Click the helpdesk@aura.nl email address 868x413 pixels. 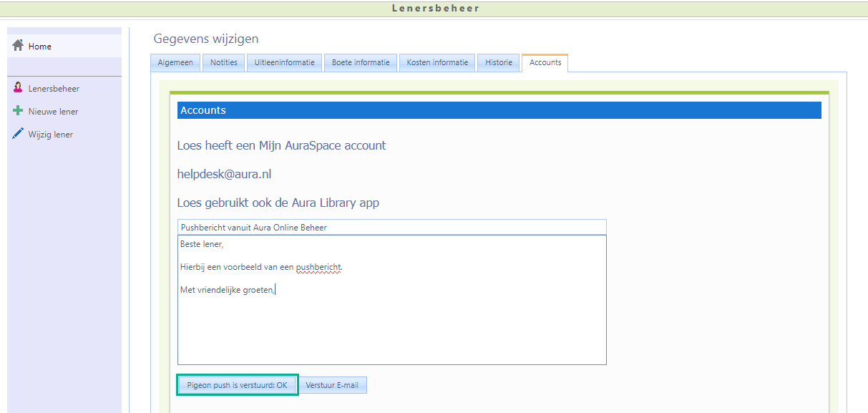point(224,174)
